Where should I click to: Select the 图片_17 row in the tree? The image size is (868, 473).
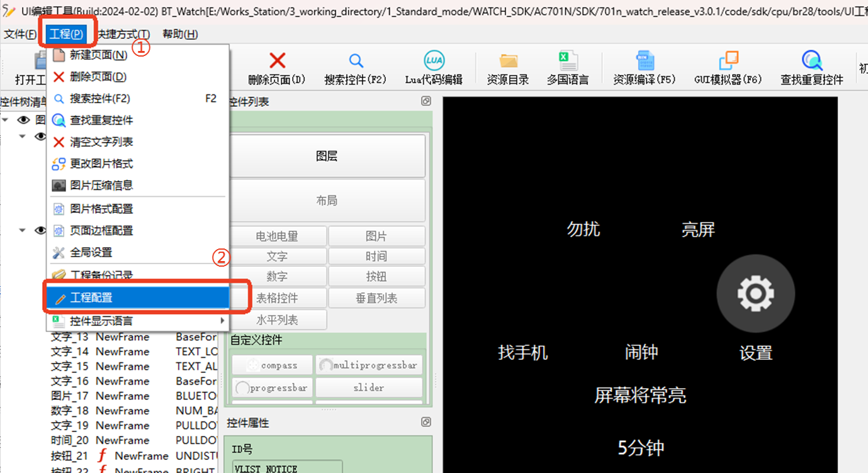tap(134, 396)
